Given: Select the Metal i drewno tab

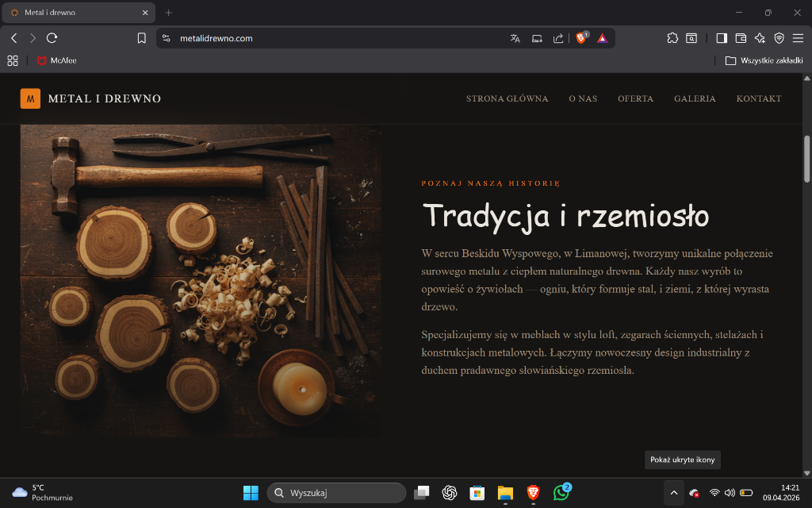Looking at the screenshot, I should pyautogui.click(x=79, y=13).
